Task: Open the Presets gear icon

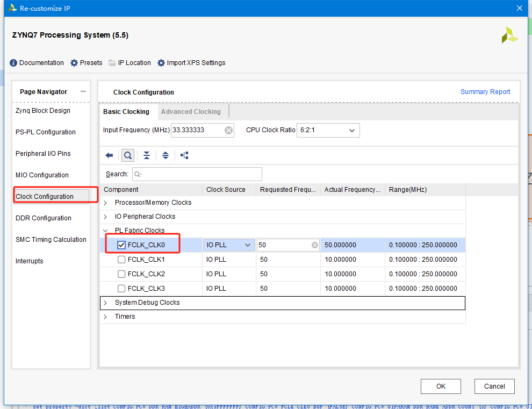Action: [74, 63]
